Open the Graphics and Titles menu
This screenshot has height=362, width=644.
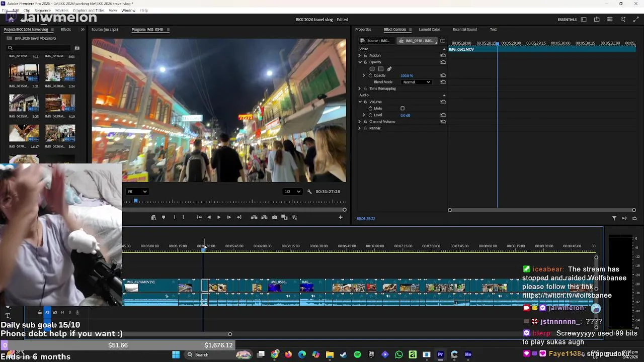click(89, 10)
